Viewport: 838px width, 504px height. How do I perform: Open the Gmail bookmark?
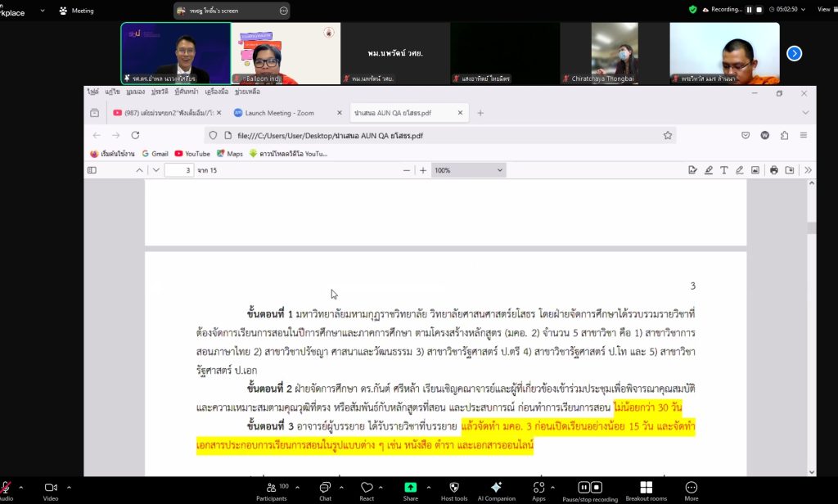point(155,153)
